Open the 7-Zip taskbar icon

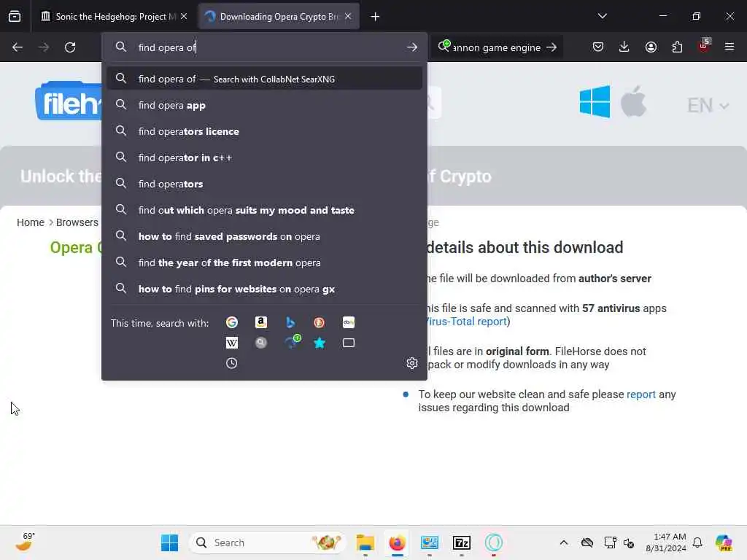point(462,542)
